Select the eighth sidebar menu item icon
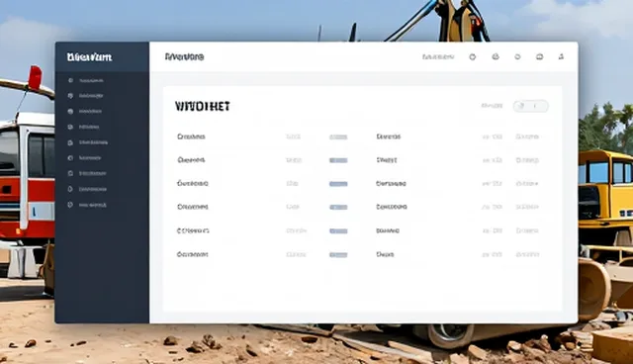Screen dimensions: 633x364 [70, 189]
